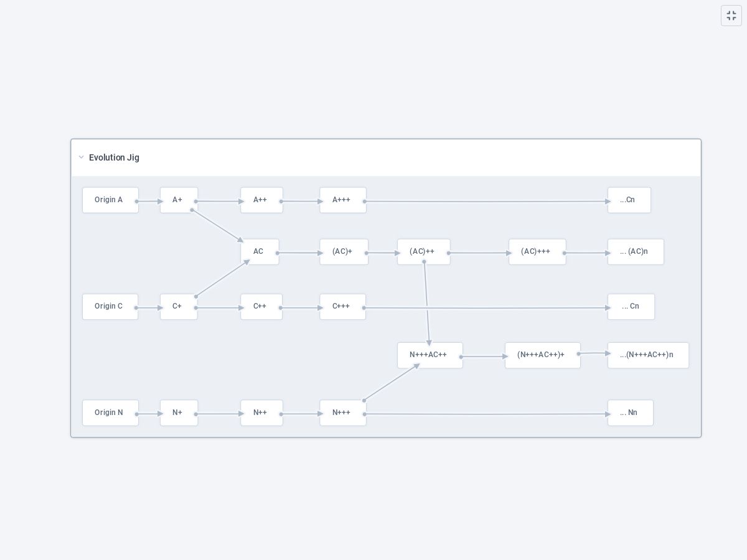Collapse the Evolution Jig panel chevron
Image resolution: width=747 pixels, height=560 pixels.
pyautogui.click(x=82, y=157)
